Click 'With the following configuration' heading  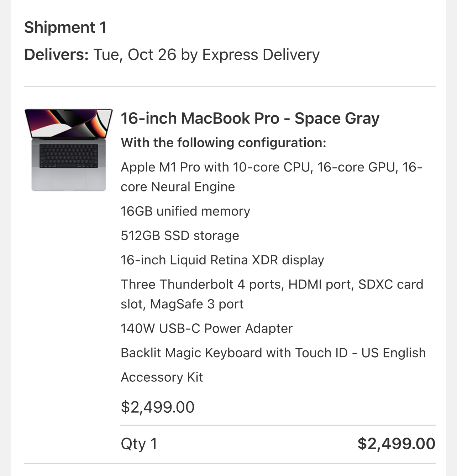(x=224, y=143)
